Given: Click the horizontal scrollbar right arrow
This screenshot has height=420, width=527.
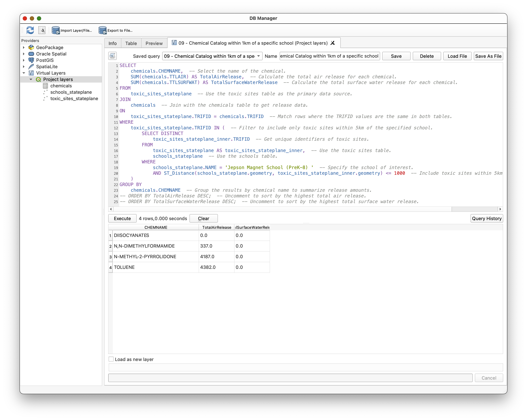Looking at the screenshot, I should [500, 209].
